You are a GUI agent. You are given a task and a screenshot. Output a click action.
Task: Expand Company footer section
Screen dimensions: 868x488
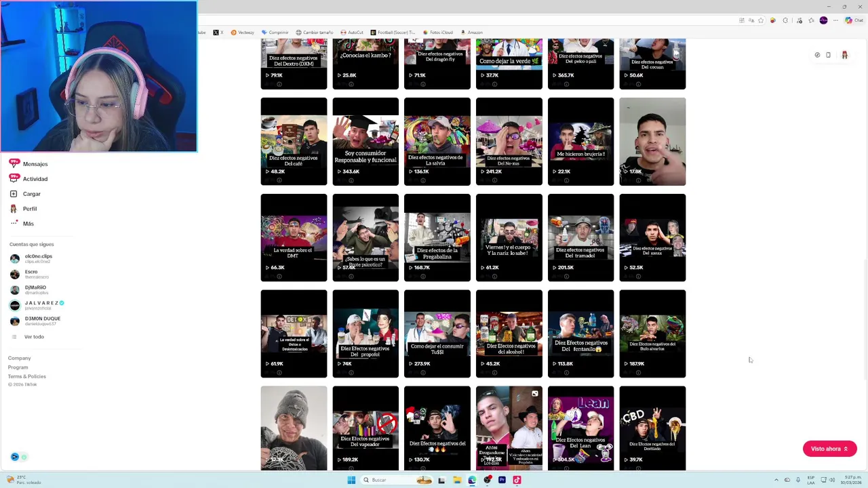click(x=19, y=358)
